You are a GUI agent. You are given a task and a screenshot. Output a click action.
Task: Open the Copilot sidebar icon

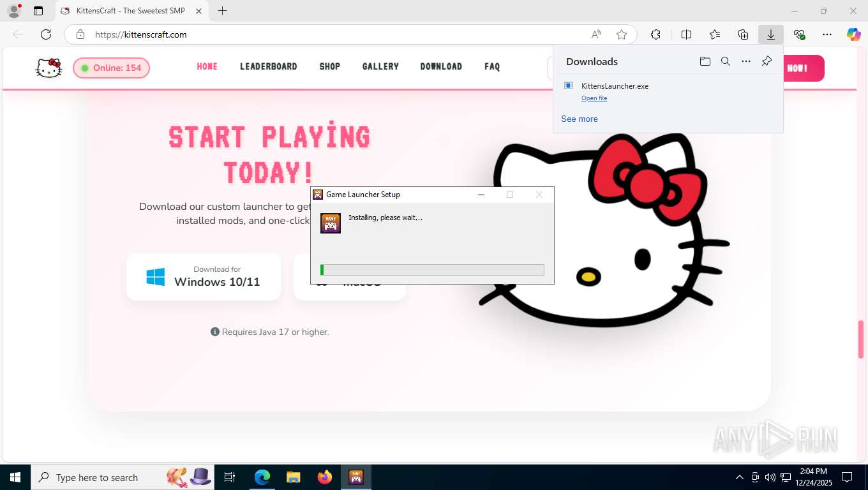[854, 34]
